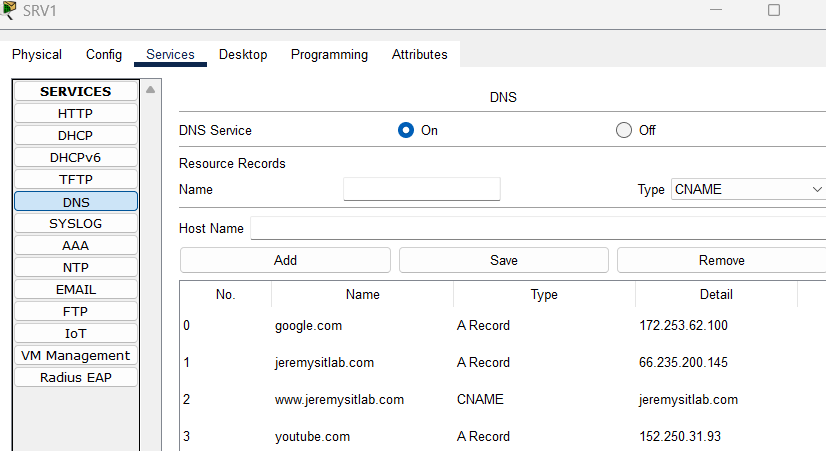Open the Desktop tab
Image resolution: width=826 pixels, height=451 pixels.
[243, 55]
